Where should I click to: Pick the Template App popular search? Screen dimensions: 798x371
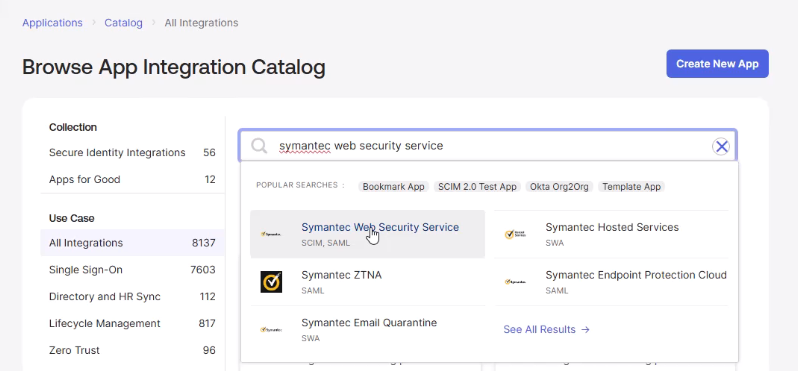pos(631,187)
